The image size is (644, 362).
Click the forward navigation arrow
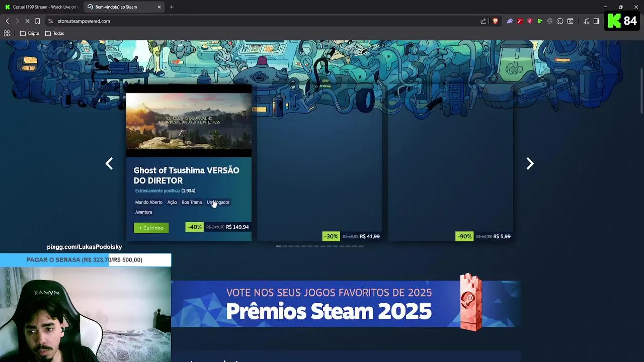pos(17,21)
